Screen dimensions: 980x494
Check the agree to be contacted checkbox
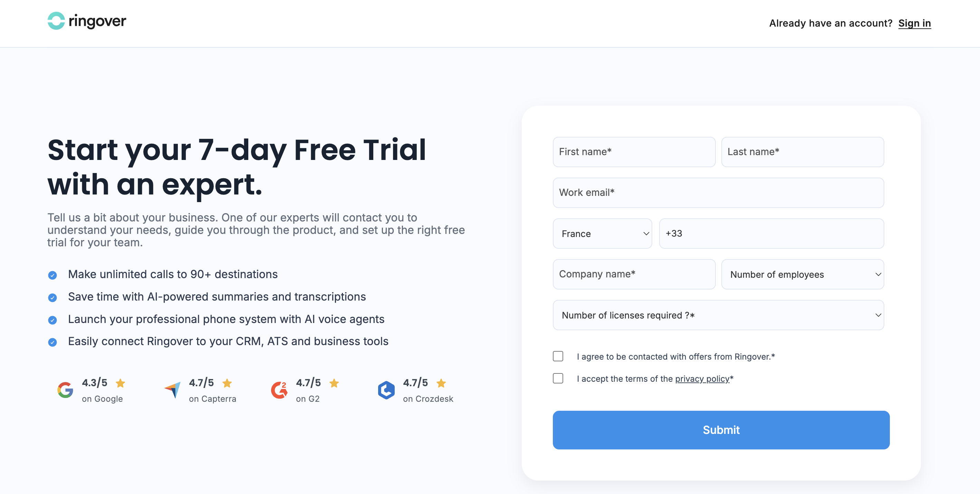[x=558, y=356]
